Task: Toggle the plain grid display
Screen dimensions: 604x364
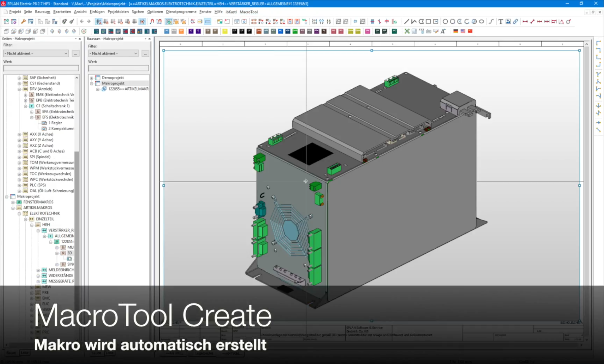Action: 135,21
